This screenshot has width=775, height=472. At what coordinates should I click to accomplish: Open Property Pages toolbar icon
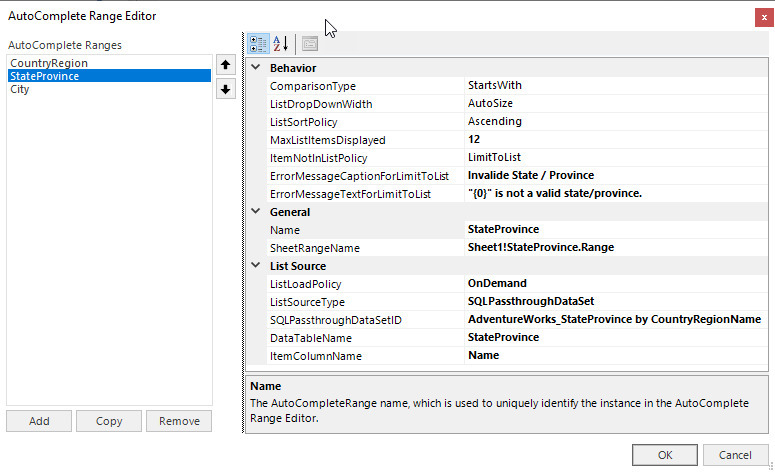pyautogui.click(x=310, y=44)
